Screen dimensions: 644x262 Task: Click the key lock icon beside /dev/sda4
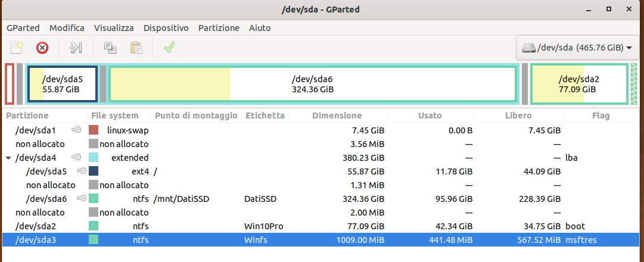point(76,157)
